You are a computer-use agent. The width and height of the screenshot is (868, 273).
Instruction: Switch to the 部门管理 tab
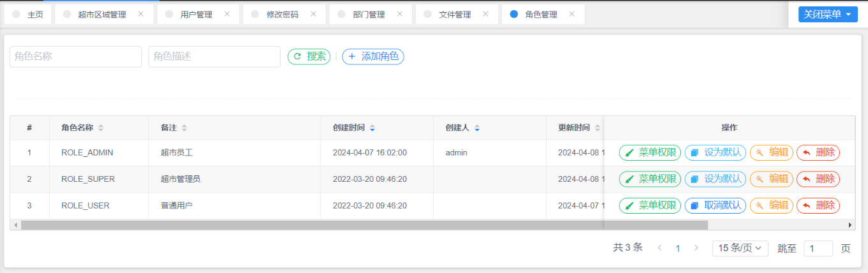point(369,14)
